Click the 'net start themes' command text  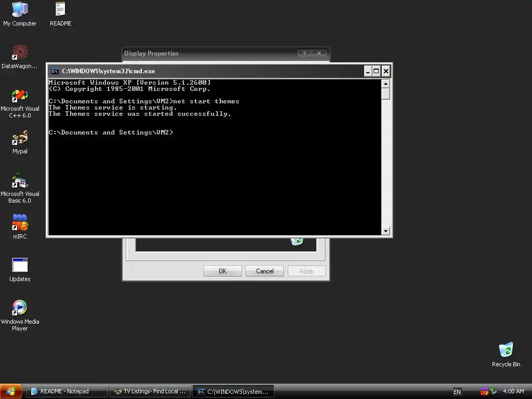coord(206,101)
